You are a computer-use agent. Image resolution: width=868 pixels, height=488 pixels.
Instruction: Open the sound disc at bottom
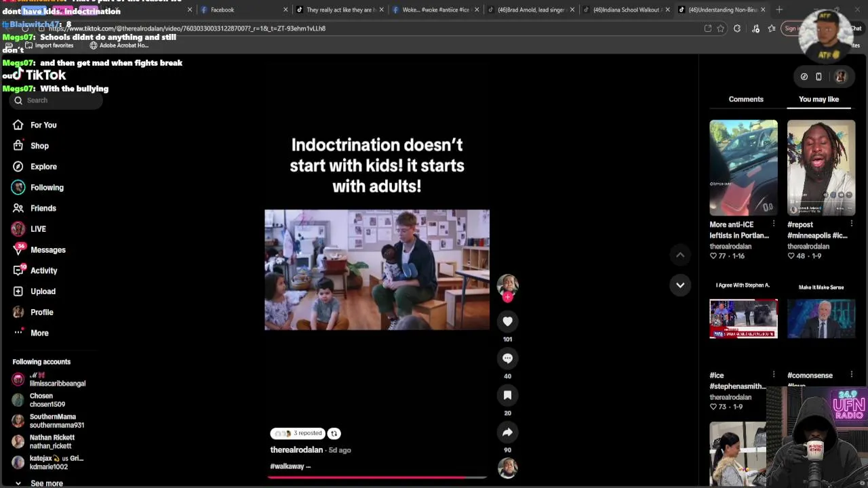pyautogui.click(x=507, y=468)
